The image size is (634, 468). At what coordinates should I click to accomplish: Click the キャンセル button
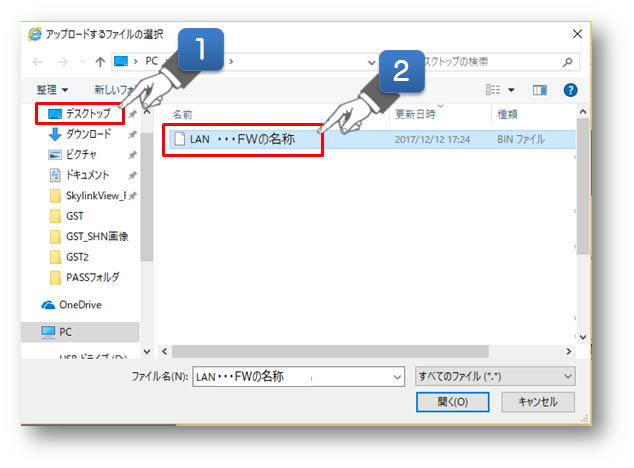pos(538,402)
